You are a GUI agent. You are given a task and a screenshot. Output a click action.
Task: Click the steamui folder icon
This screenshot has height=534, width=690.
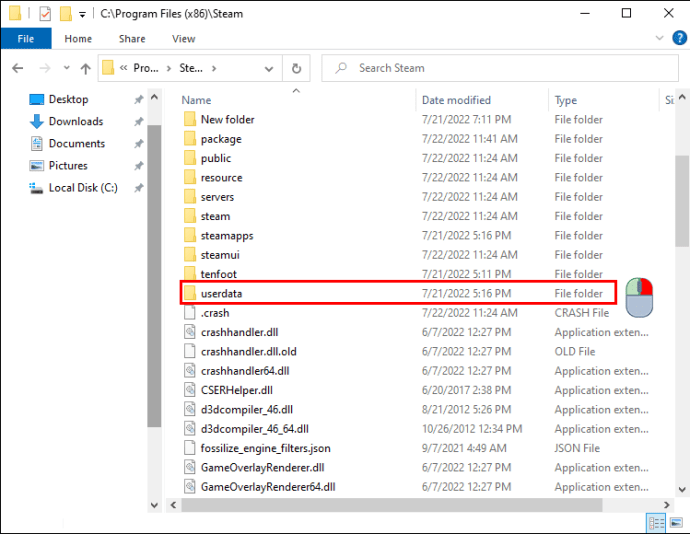190,254
